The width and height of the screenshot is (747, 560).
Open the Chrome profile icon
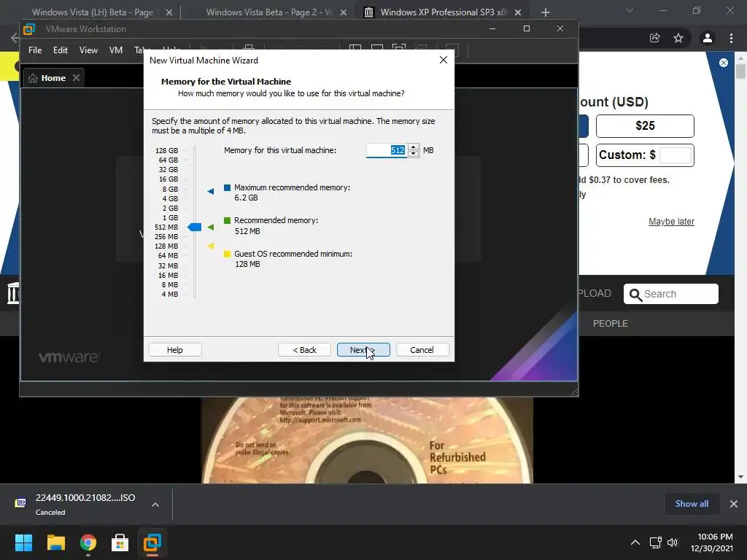click(x=708, y=38)
